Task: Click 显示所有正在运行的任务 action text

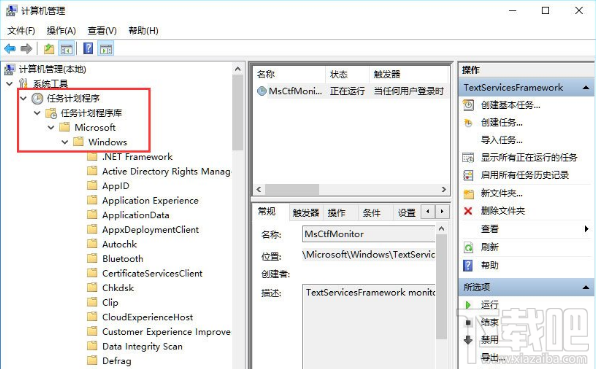Action: pyautogui.click(x=529, y=157)
